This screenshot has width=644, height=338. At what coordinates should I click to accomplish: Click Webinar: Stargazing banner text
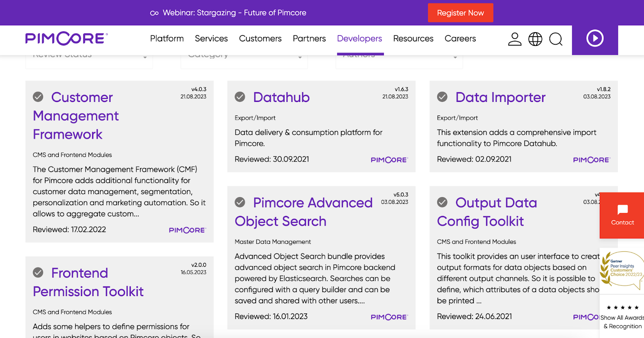(x=234, y=13)
